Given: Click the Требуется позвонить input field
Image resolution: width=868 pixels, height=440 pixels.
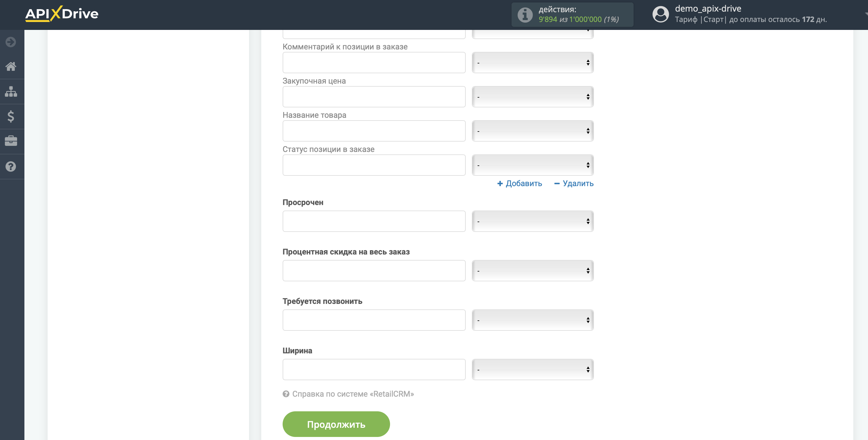Looking at the screenshot, I should click(374, 320).
